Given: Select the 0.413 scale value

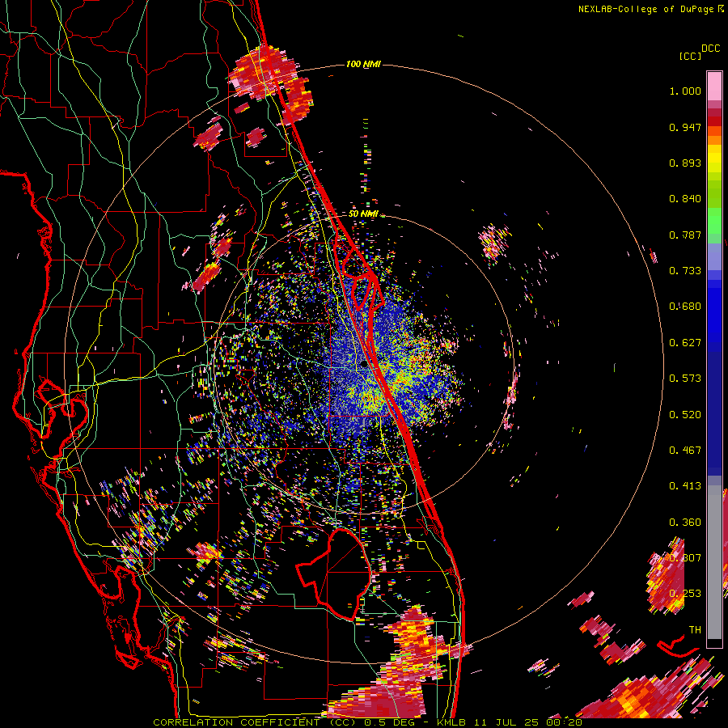Looking at the screenshot, I should tap(685, 486).
